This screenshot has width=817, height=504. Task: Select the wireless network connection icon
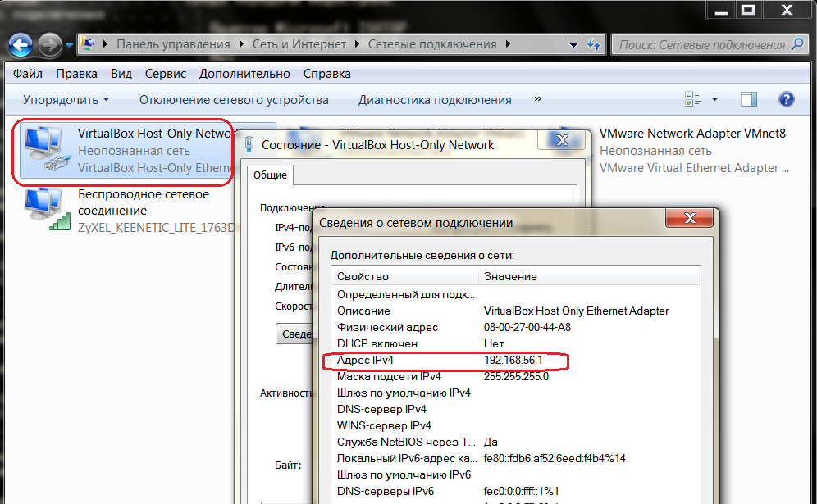(48, 210)
